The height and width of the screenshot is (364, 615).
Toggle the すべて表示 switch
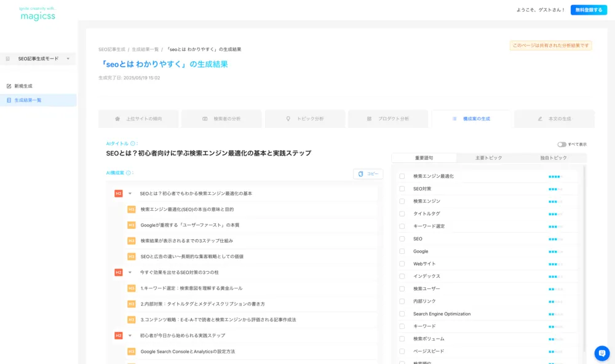point(561,144)
